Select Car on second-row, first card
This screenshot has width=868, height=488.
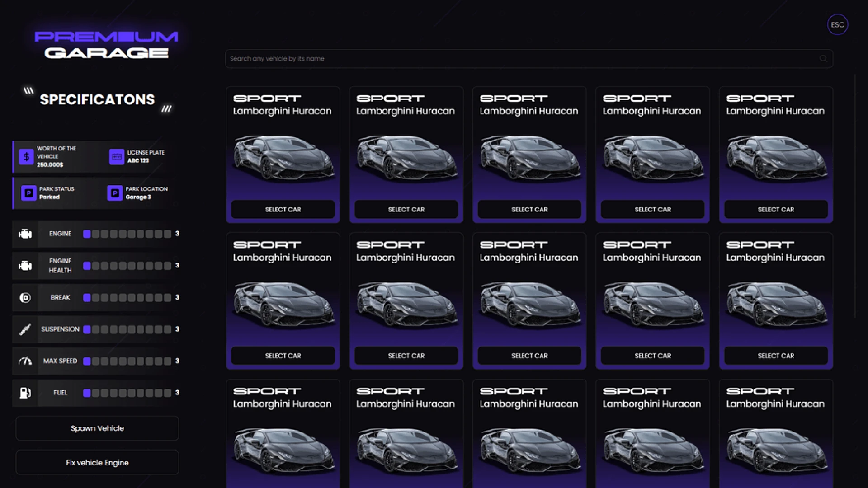pyautogui.click(x=283, y=356)
